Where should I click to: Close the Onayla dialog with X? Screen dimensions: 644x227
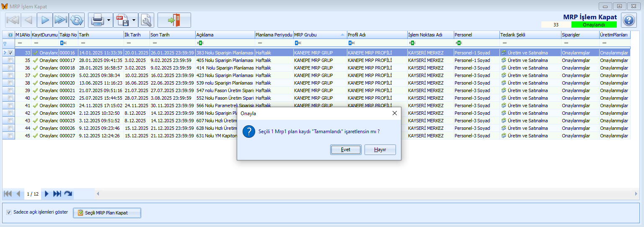394,113
